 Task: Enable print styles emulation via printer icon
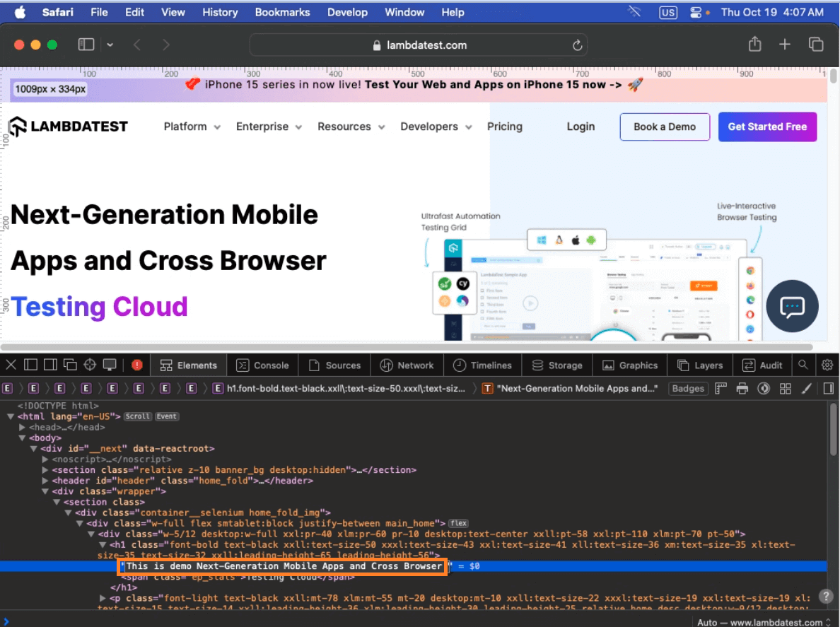pos(742,388)
